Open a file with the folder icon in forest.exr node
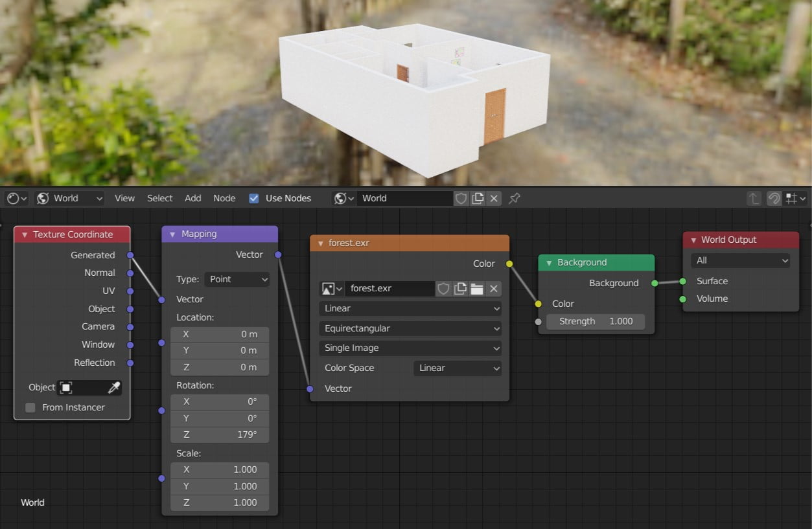 476,288
